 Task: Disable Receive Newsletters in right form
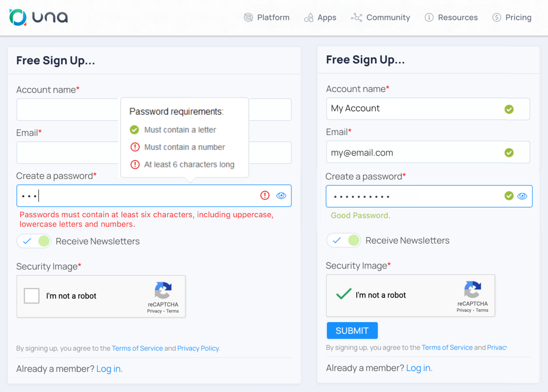(x=343, y=240)
